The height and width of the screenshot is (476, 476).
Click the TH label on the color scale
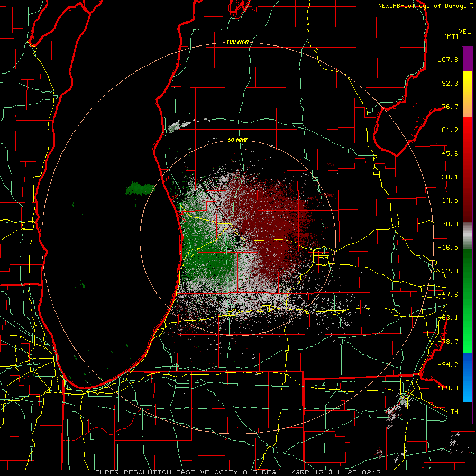click(454, 411)
